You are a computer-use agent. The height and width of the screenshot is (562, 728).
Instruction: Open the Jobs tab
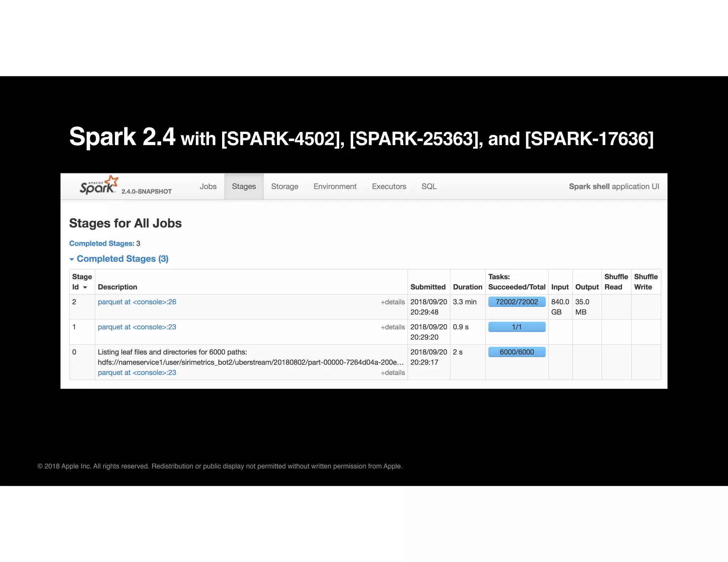click(x=208, y=187)
